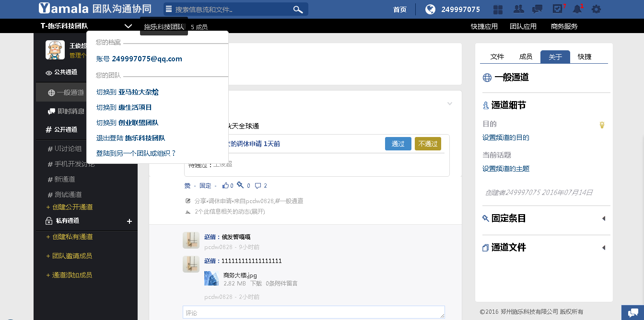Toggle the T-施乐科技团队 team dropdown arrow
Screen dimensions: 644x320
coord(128,26)
